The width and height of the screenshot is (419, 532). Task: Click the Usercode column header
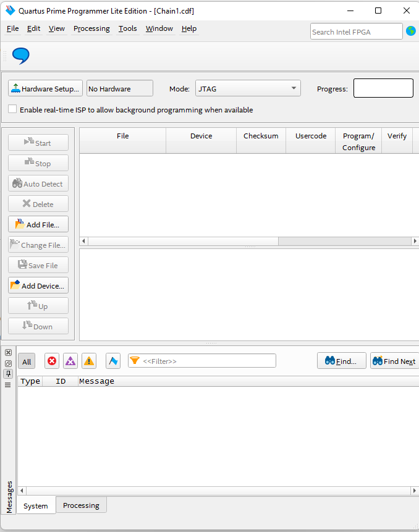point(311,141)
